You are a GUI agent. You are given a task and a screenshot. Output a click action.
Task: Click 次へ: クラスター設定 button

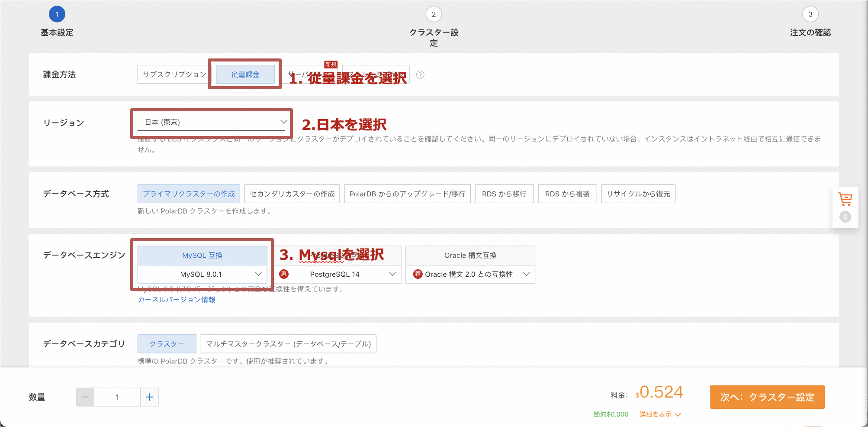coord(766,397)
